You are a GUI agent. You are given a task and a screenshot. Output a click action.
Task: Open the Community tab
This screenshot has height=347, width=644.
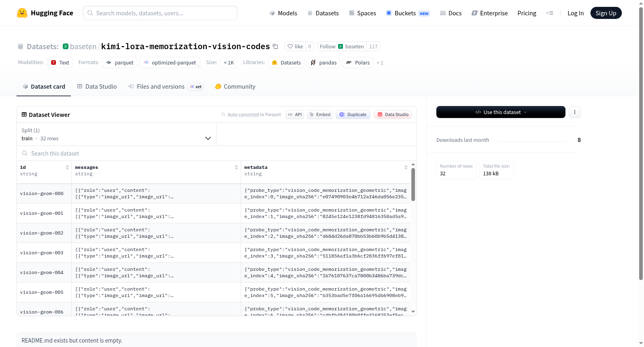click(235, 87)
